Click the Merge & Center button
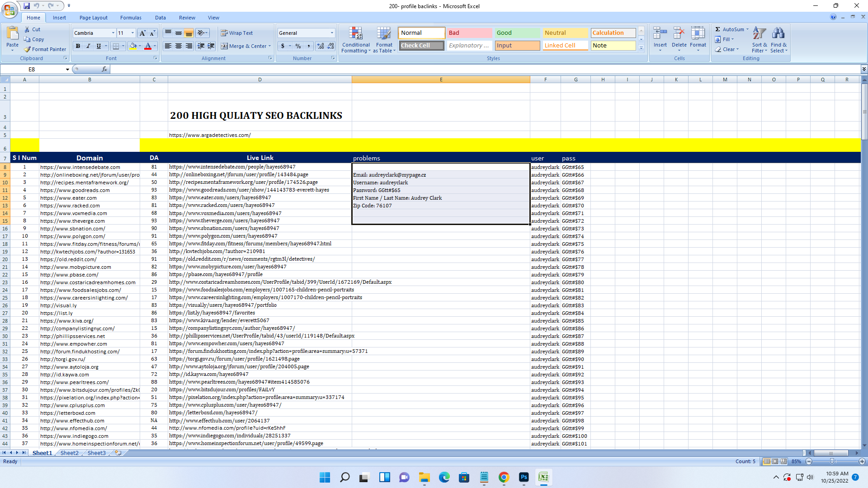Viewport: 868px width, 488px height. point(246,46)
